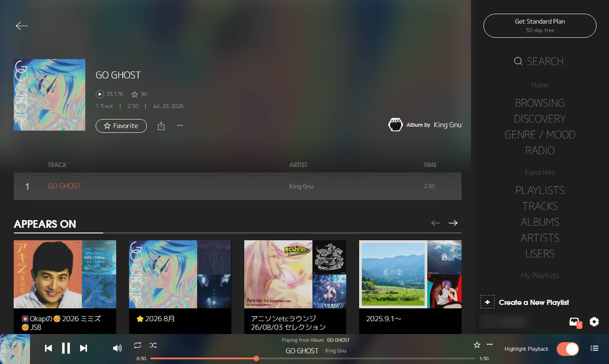Toggle repeat mode
Viewport: 609px width, 364px height.
(138, 345)
